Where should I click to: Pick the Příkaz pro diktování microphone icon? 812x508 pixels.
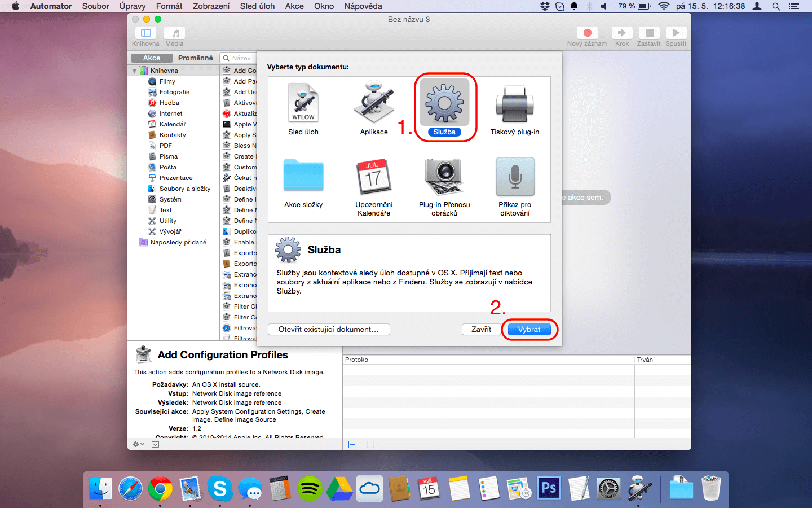click(514, 176)
